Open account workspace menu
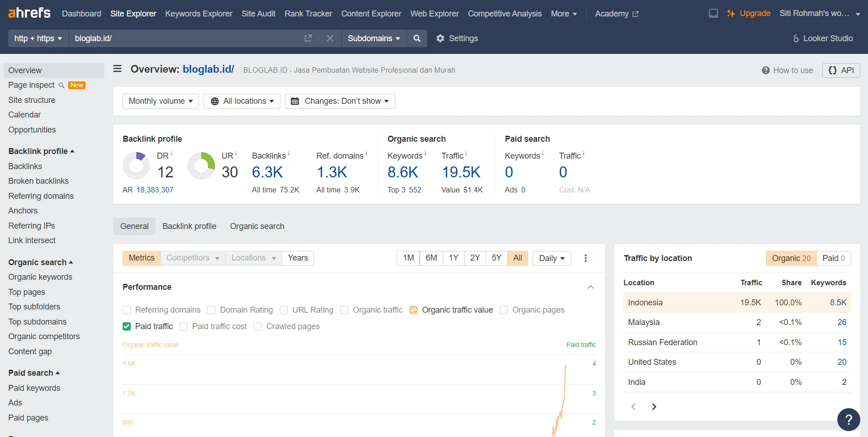The image size is (868, 437). (x=820, y=14)
